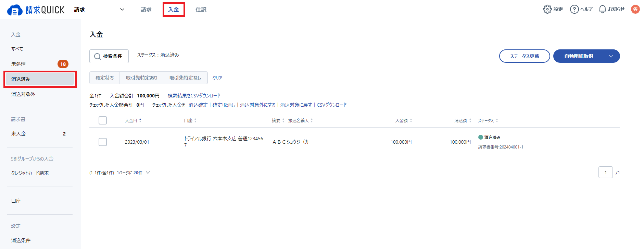Switch to the 入金 top tab
The image size is (644, 249).
click(x=174, y=10)
